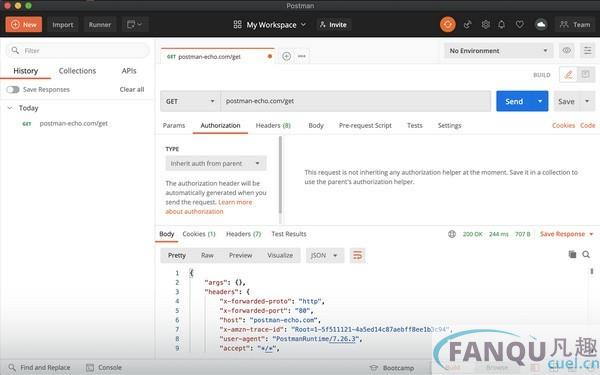Open the GET method dropdown
This screenshot has height=375, width=600.
(x=190, y=101)
